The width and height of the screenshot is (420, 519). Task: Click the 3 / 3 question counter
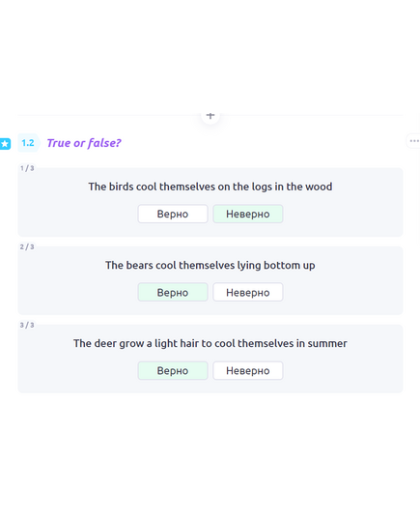point(27,325)
